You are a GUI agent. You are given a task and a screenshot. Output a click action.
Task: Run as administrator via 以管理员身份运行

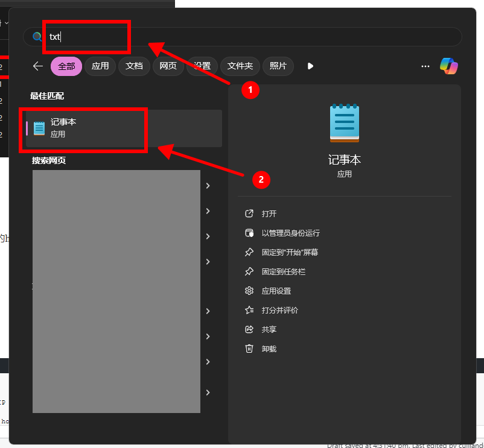point(290,233)
